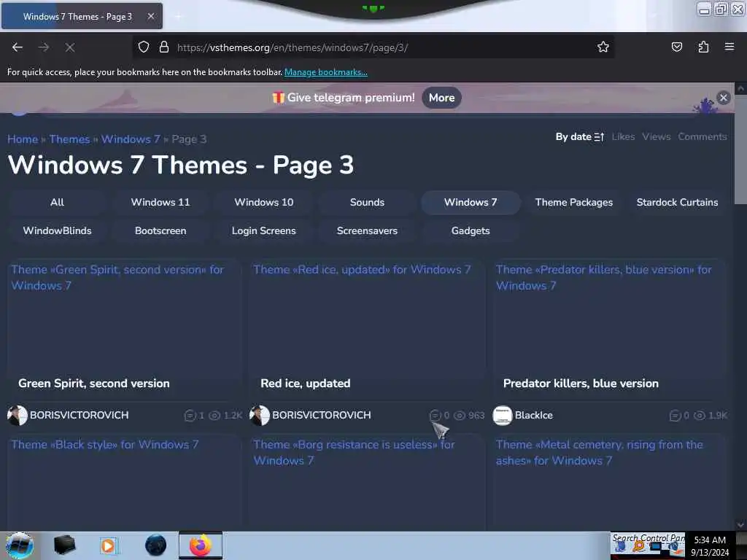Open Borg resistance is useless theme link

tap(354, 452)
